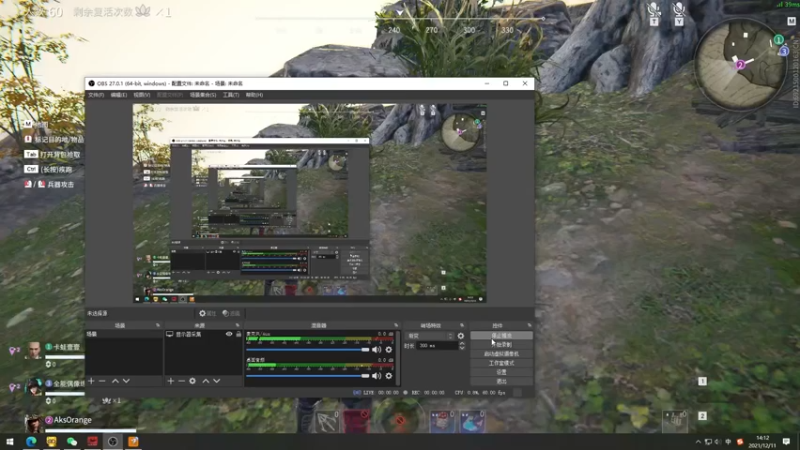Open Microsoft Edge from the taskbar
Image resolution: width=800 pixels, height=450 pixels.
click(31, 441)
